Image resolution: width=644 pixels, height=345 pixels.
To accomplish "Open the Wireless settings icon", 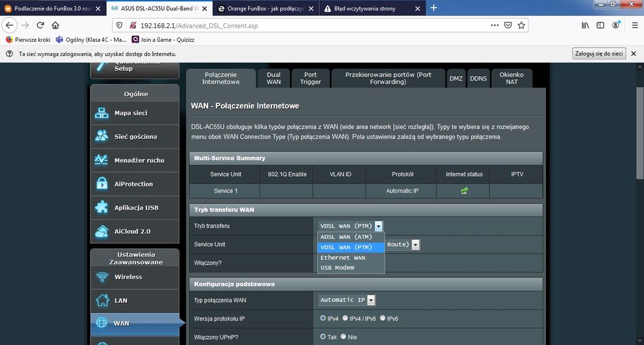I will pos(102,277).
